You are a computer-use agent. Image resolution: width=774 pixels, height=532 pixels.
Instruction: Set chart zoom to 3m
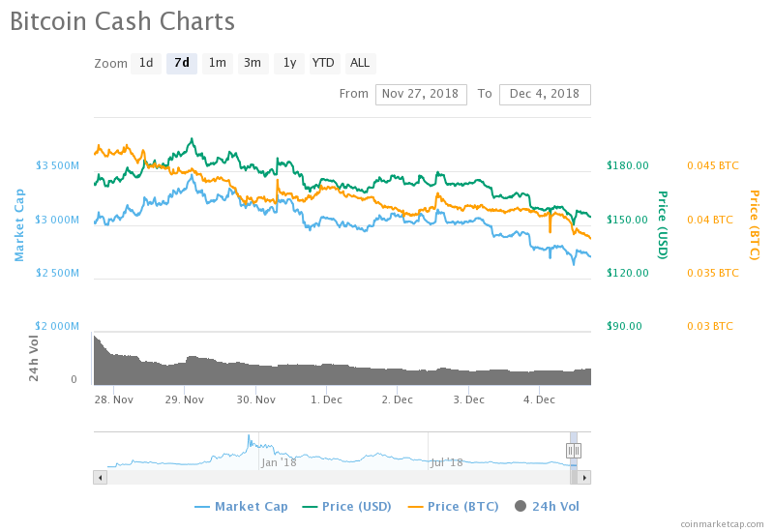point(253,63)
